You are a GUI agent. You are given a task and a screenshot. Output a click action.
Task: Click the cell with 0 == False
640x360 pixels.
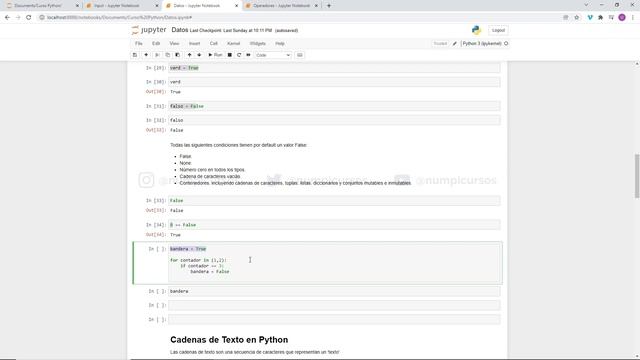point(334,225)
